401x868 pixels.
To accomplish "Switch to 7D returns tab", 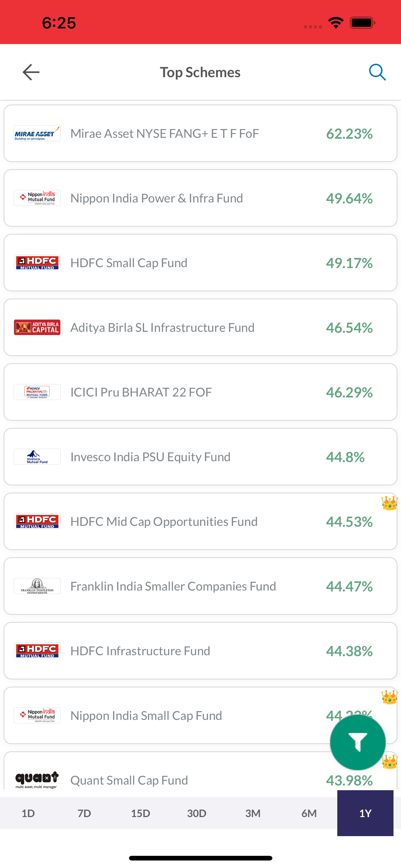I will pyautogui.click(x=84, y=813).
